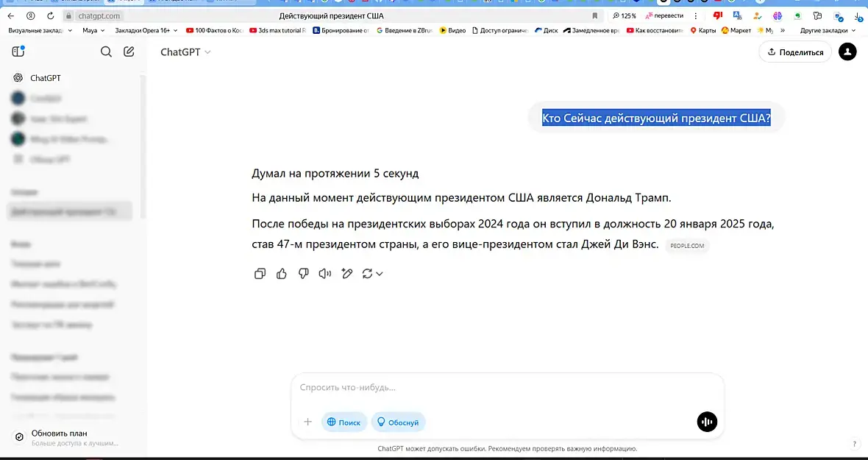Viewport: 868px width, 460px height.
Task: Open the Маркет bookmark
Action: coord(736,30)
